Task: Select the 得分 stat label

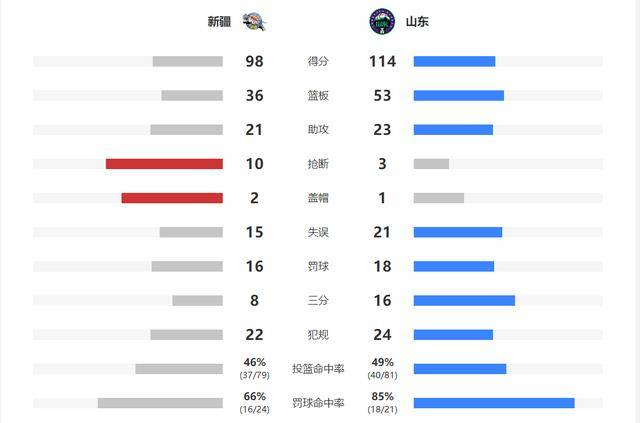Action: [318, 61]
